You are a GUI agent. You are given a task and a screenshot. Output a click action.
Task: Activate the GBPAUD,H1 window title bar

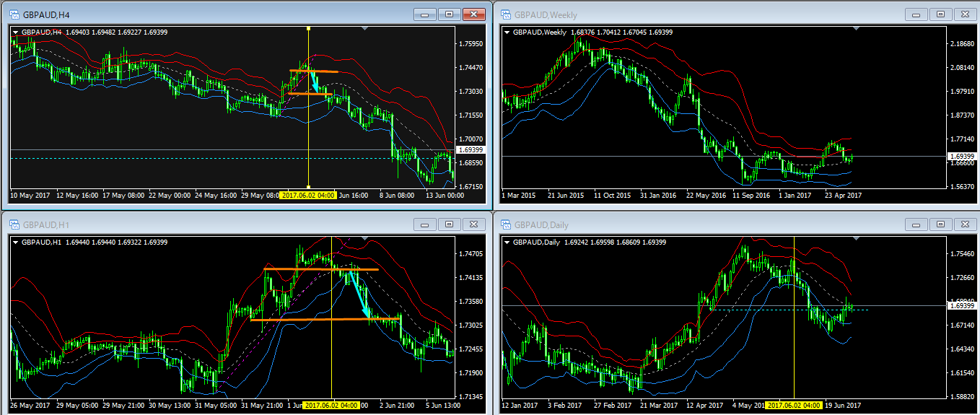[216, 224]
